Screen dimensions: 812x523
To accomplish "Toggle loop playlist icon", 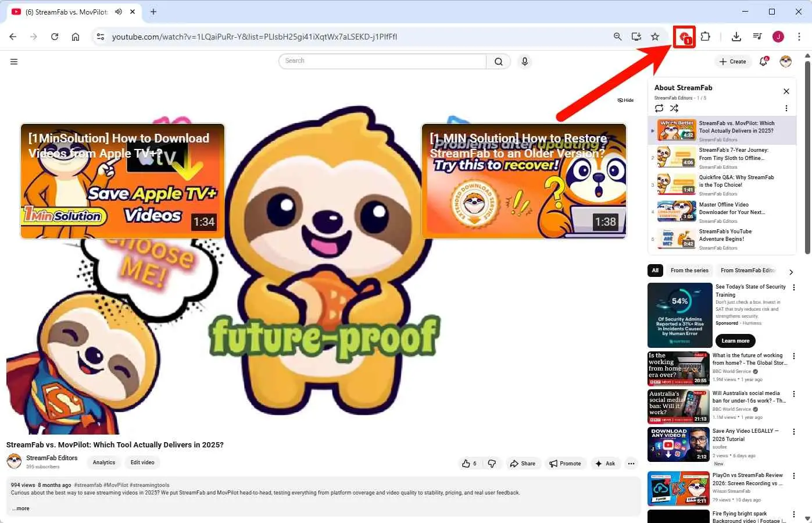I will 659,108.
